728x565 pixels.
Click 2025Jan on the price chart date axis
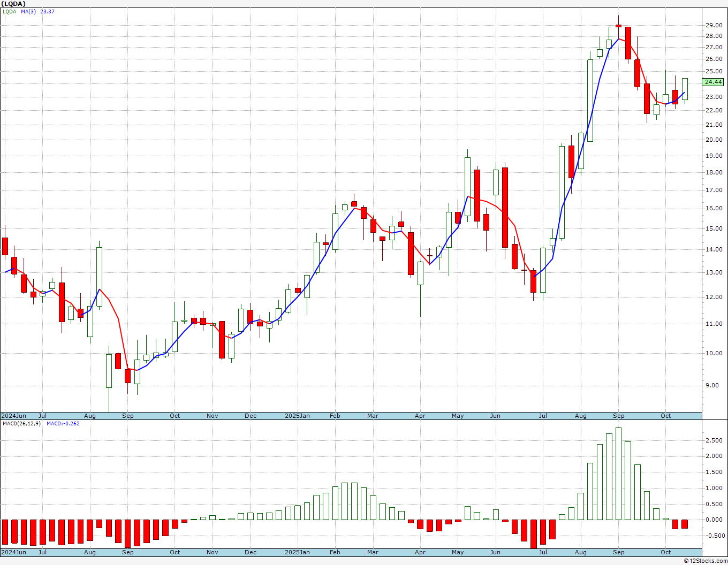(297, 416)
